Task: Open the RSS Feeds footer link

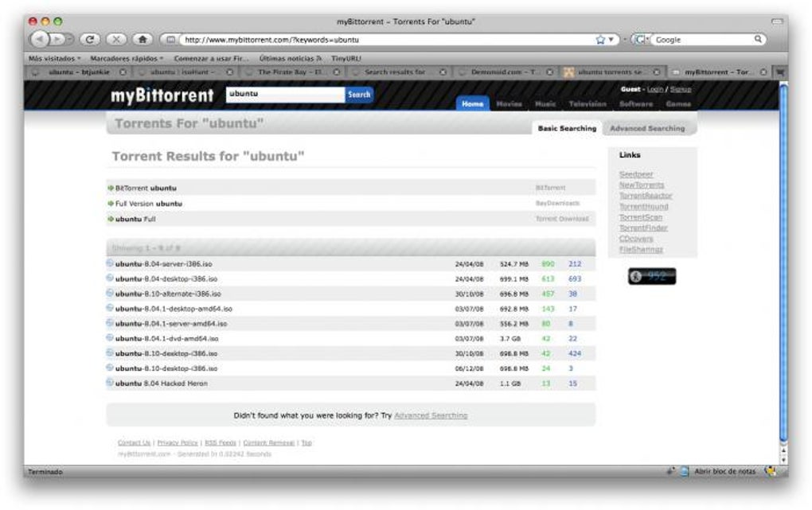Action: click(221, 442)
